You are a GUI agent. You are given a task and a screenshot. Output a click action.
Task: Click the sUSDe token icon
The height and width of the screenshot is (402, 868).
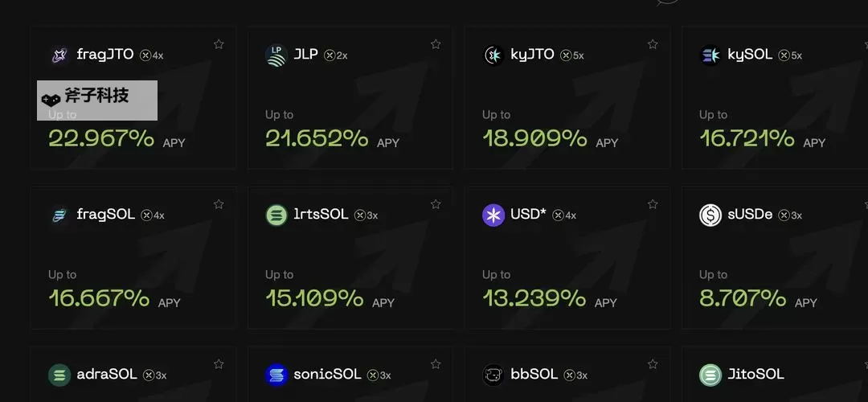click(x=710, y=215)
